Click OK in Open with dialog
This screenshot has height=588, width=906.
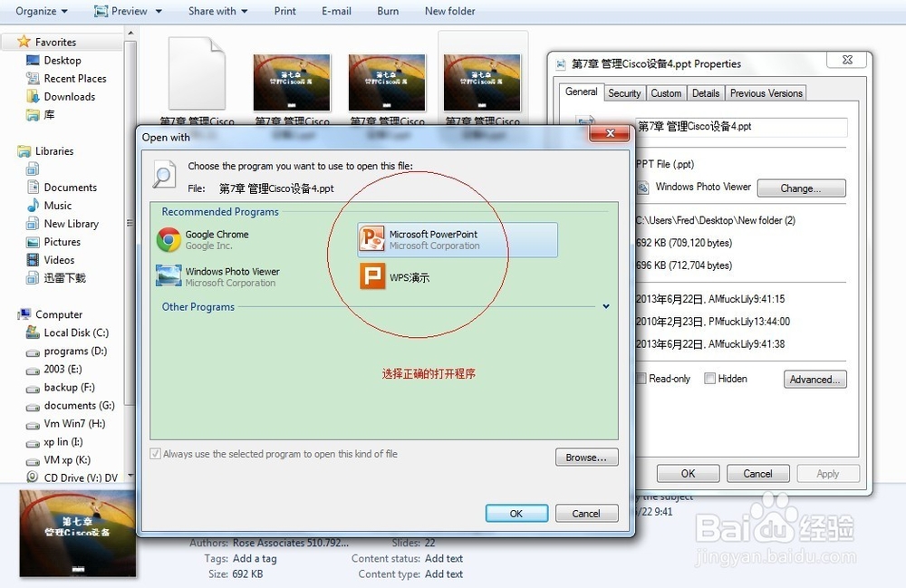tap(516, 514)
